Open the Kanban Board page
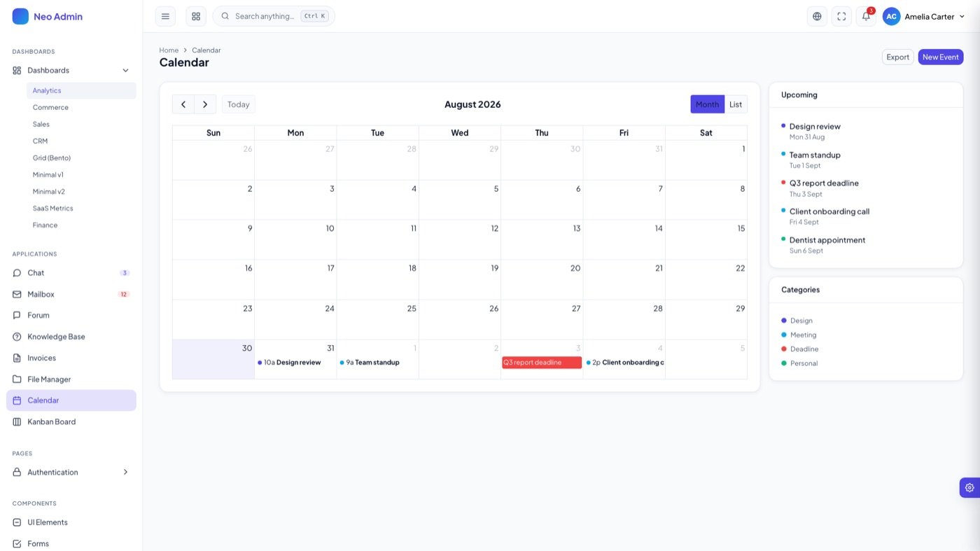Viewport: 980px width, 551px height. point(71,421)
